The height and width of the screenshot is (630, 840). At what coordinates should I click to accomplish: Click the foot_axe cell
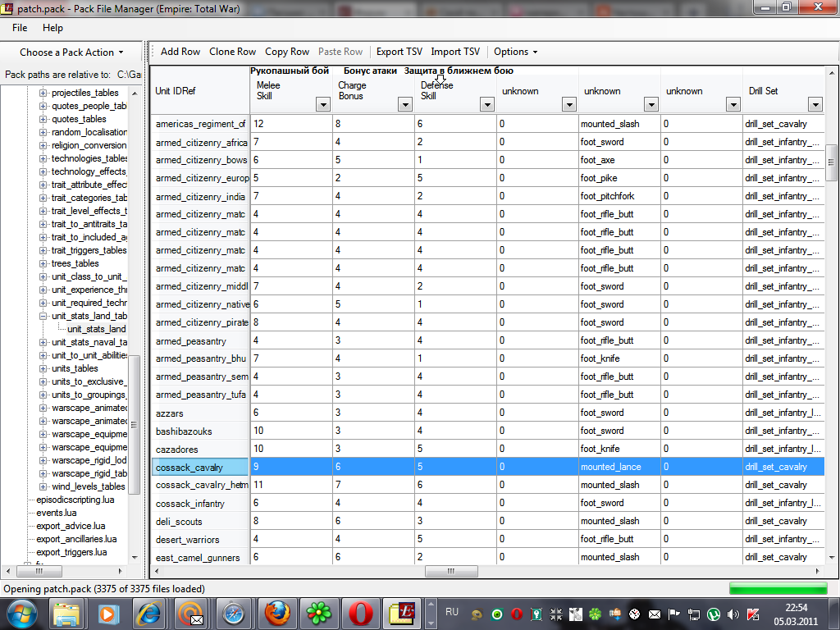coord(619,160)
